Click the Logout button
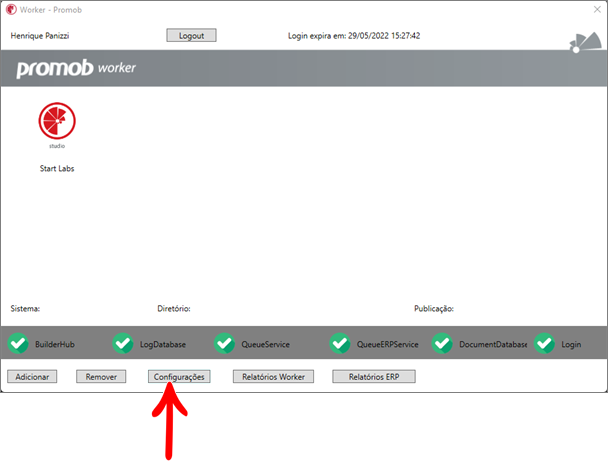This screenshot has width=614, height=463. (x=191, y=35)
